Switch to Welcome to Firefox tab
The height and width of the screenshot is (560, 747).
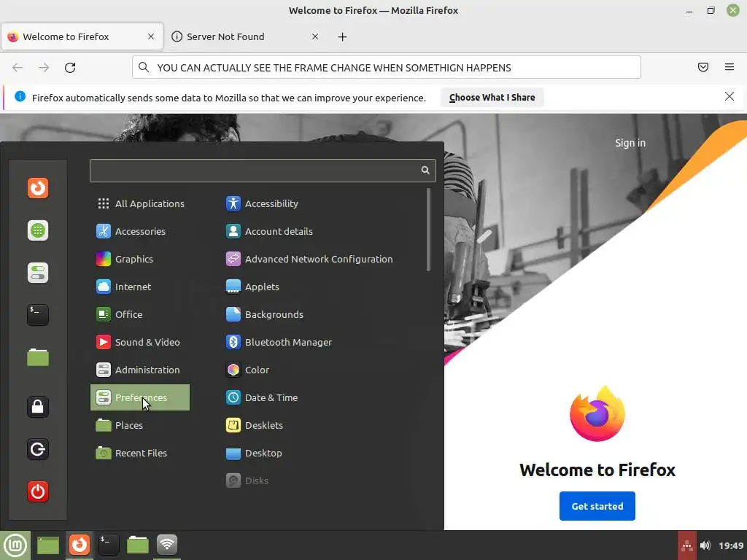pos(82,36)
